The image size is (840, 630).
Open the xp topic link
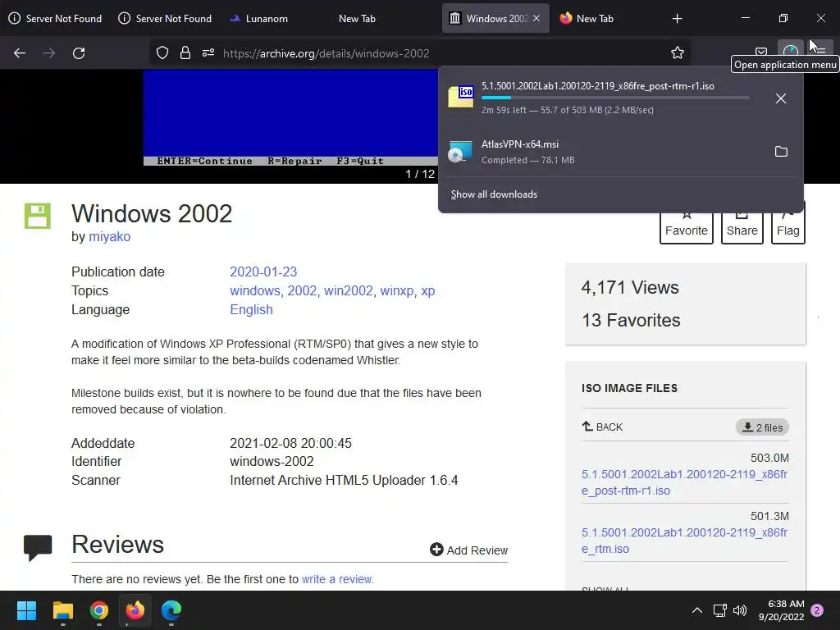[x=428, y=291]
